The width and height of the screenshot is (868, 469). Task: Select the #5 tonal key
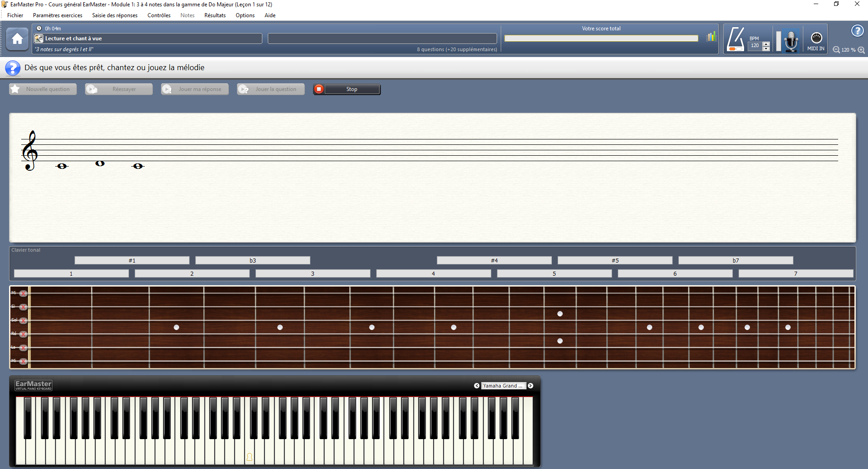(615, 260)
